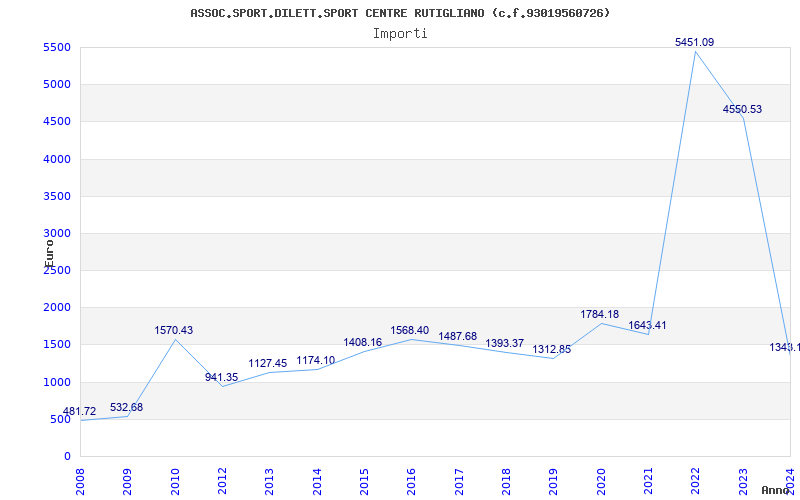This screenshot has width=800, height=500.
Task: Click the 1500 y-axis tick label
Action: [57, 345]
